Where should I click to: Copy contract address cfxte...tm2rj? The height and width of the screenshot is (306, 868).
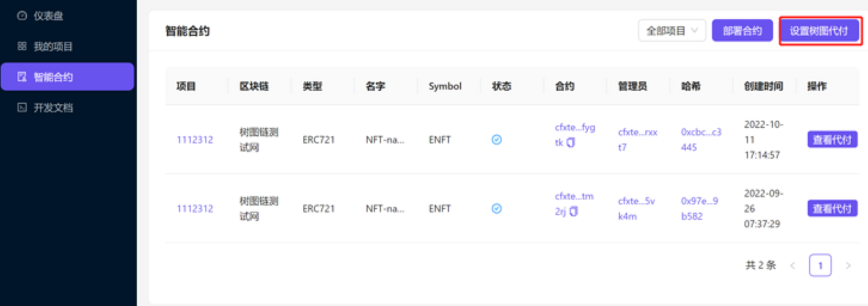[574, 211]
